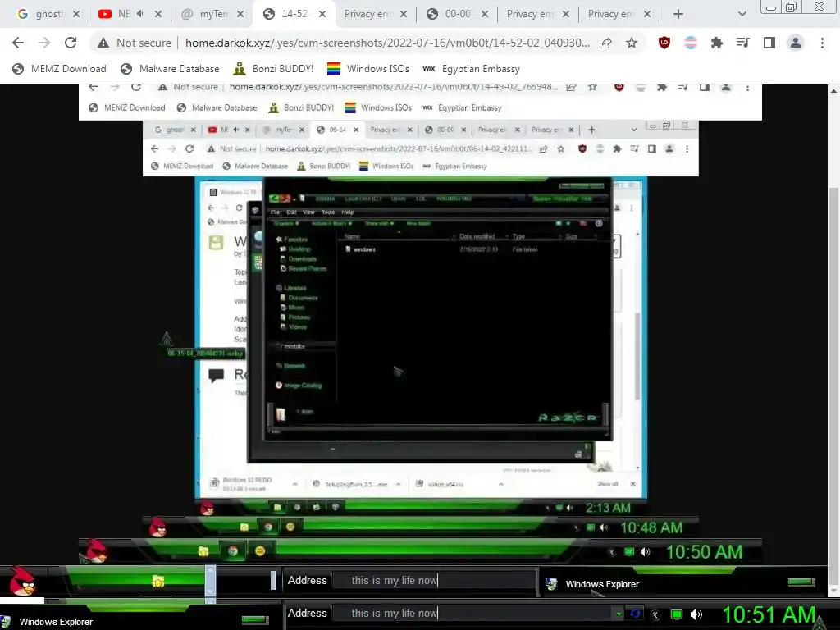
Task: Click the nested clock reading 2:13 AM
Action: tap(608, 508)
